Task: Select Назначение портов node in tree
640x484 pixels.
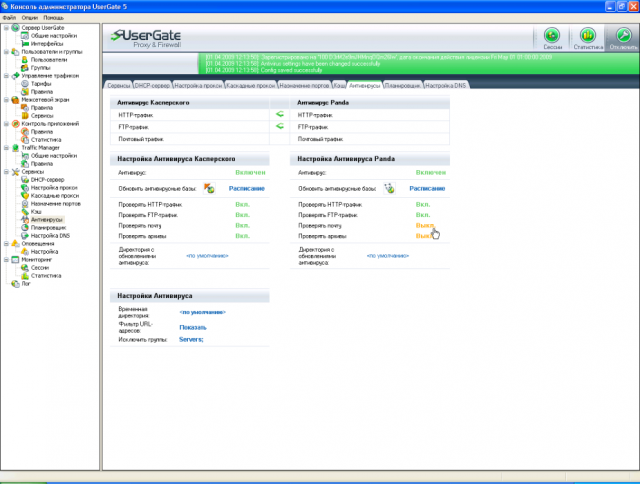Action: pyautogui.click(x=56, y=204)
